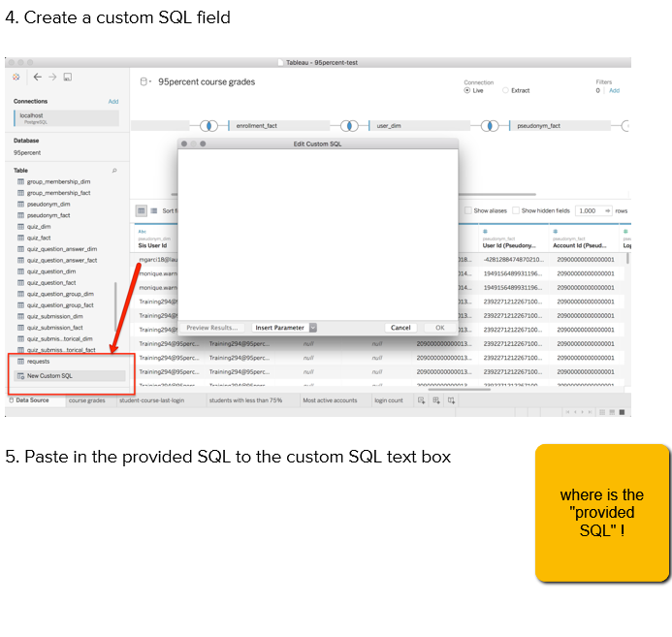This screenshot has width=672, height=637.
Task: Select quiz_fact in the table list
Action: tap(39, 238)
